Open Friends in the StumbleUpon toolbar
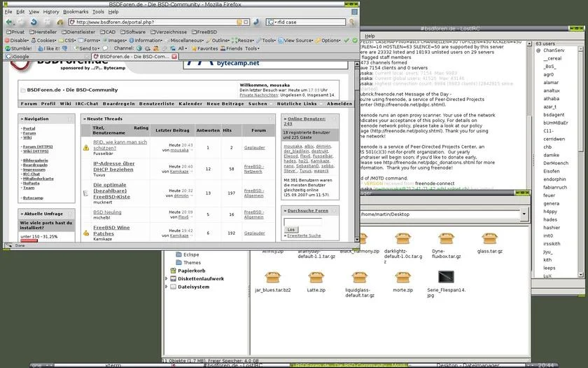The height and width of the screenshot is (368, 588). (x=232, y=48)
